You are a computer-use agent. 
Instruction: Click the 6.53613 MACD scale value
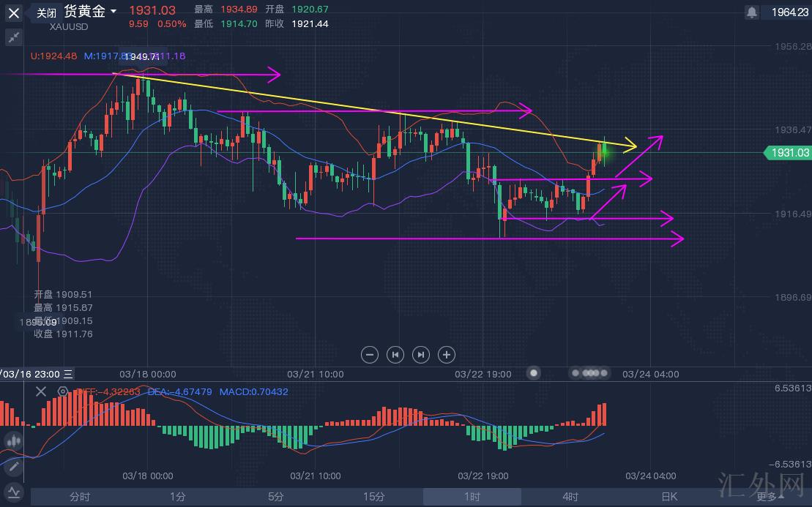(793, 388)
